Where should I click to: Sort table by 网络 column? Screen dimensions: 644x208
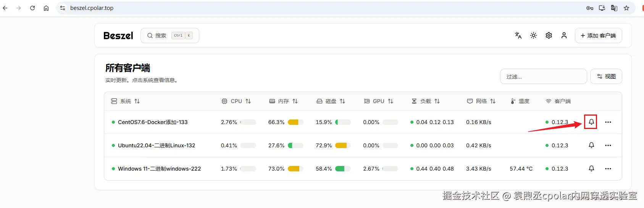481,101
